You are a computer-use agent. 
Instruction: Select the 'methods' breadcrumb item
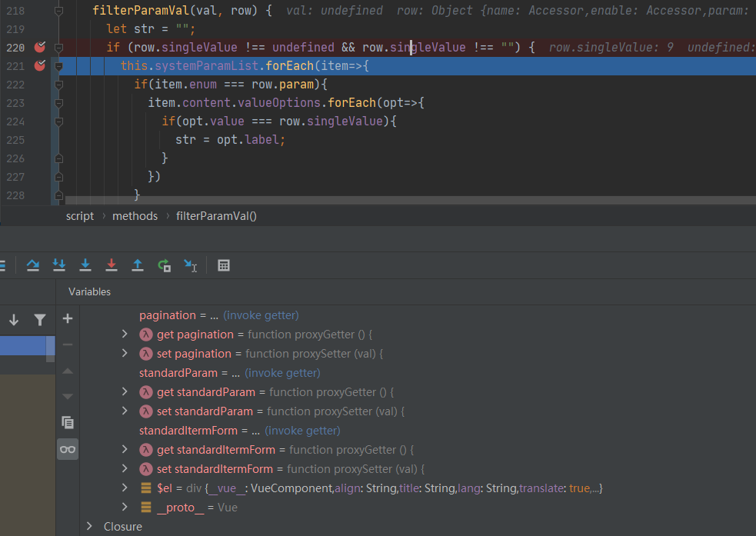(135, 216)
